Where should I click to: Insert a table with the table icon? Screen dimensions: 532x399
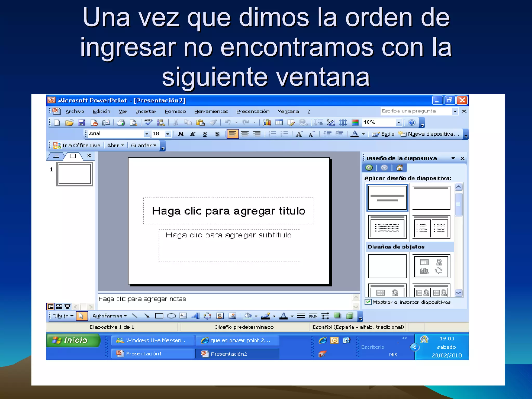(279, 122)
